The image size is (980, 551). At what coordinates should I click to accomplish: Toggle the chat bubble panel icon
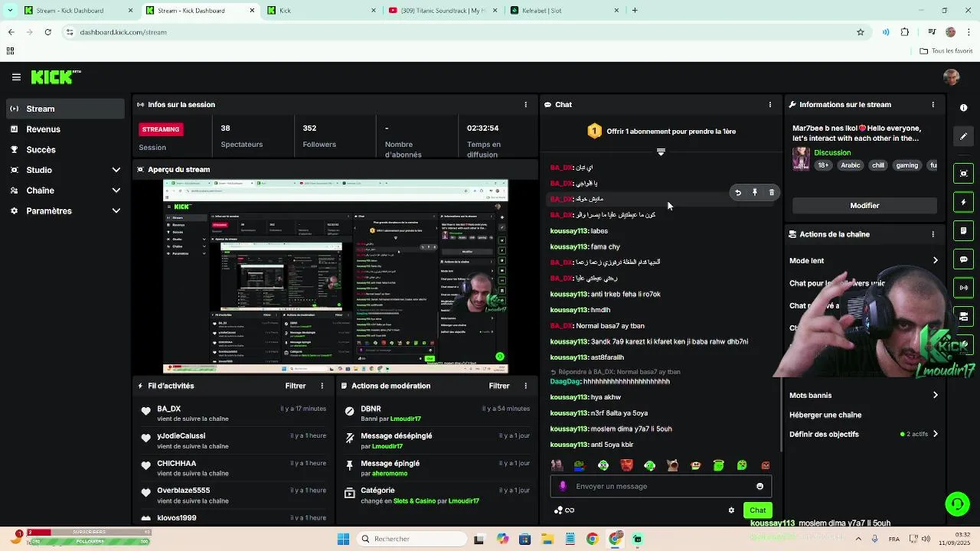click(964, 259)
